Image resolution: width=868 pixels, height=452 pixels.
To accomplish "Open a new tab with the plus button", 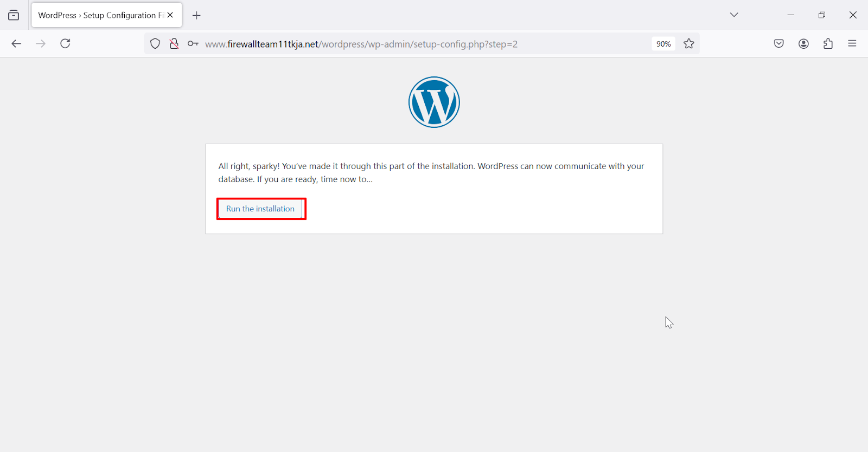I will click(196, 15).
